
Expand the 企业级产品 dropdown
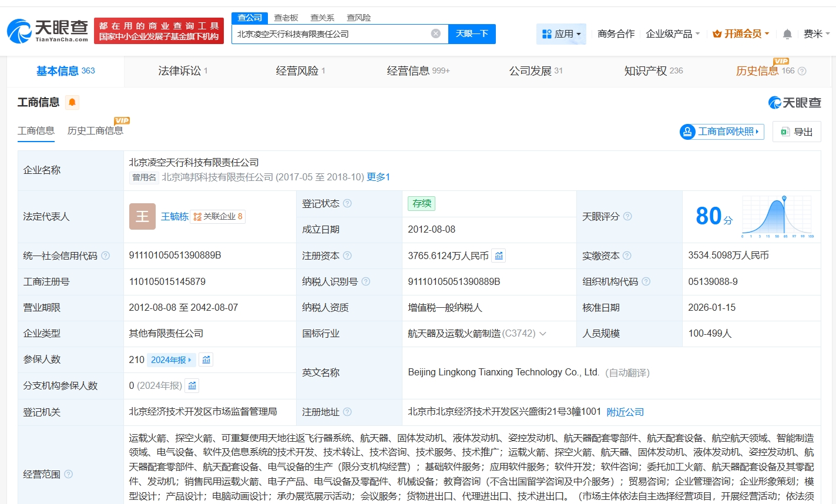[x=673, y=34]
